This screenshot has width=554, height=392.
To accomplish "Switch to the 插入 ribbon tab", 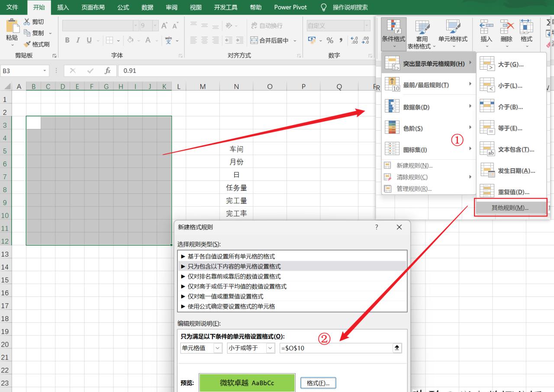I will pyautogui.click(x=63, y=7).
